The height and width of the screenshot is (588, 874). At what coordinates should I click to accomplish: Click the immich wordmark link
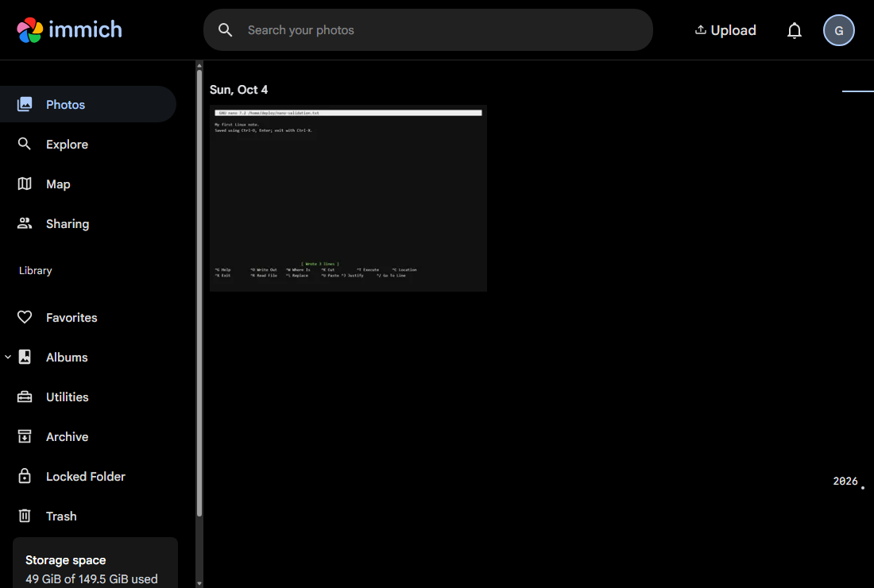pyautogui.click(x=85, y=29)
